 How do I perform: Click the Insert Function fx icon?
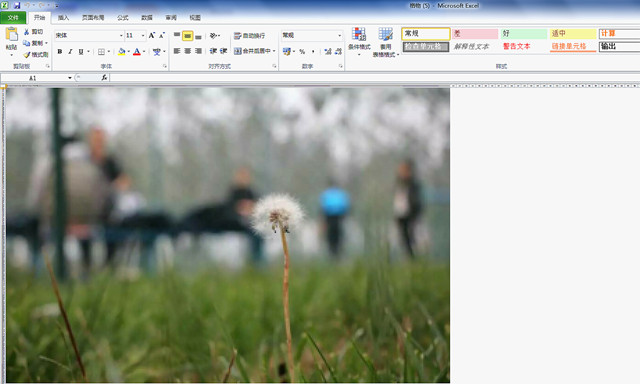pyautogui.click(x=104, y=78)
